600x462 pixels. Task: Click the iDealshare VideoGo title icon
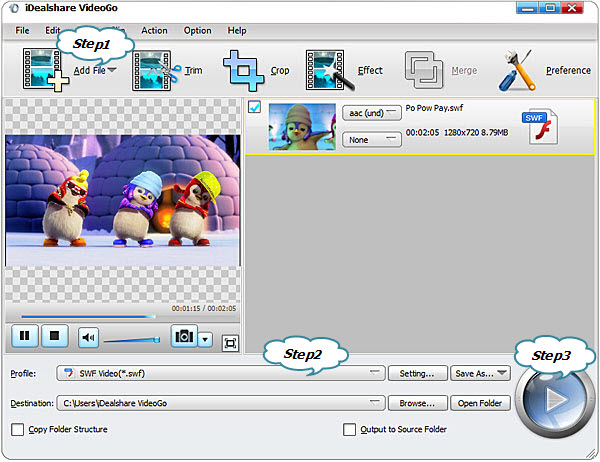tap(14, 8)
